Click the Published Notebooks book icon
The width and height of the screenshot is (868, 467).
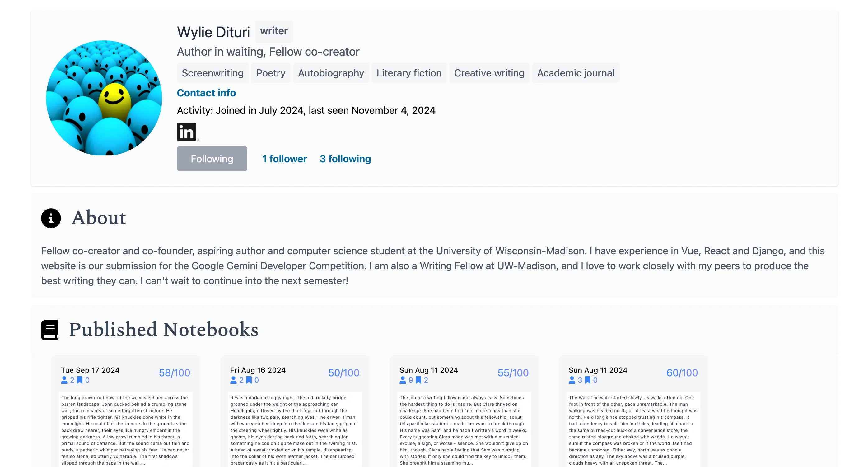50,330
